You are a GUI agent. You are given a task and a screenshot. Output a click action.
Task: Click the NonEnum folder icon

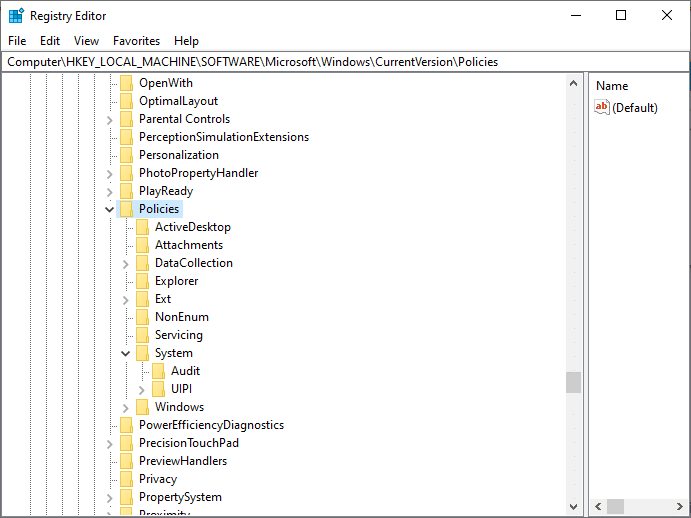click(142, 317)
